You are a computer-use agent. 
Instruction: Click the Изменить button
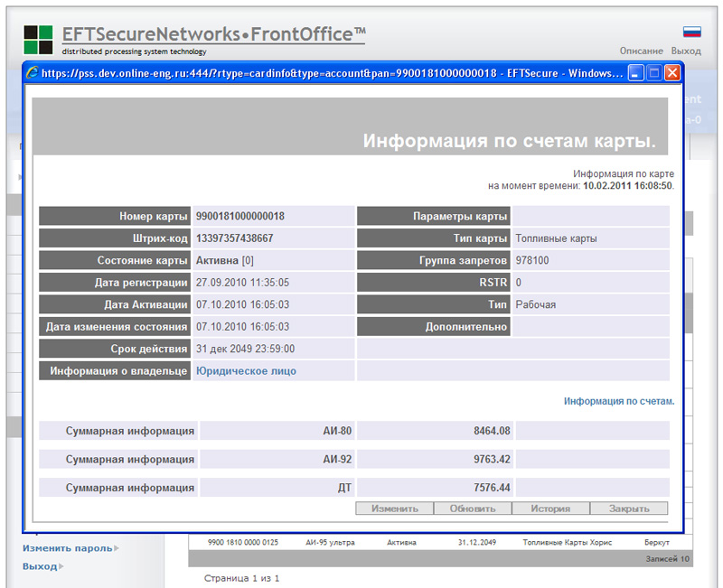tap(395, 509)
